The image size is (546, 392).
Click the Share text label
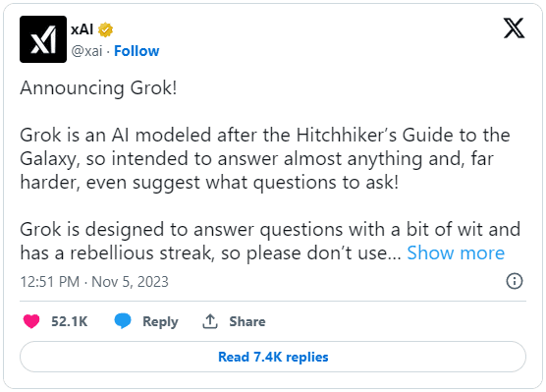[247, 321]
